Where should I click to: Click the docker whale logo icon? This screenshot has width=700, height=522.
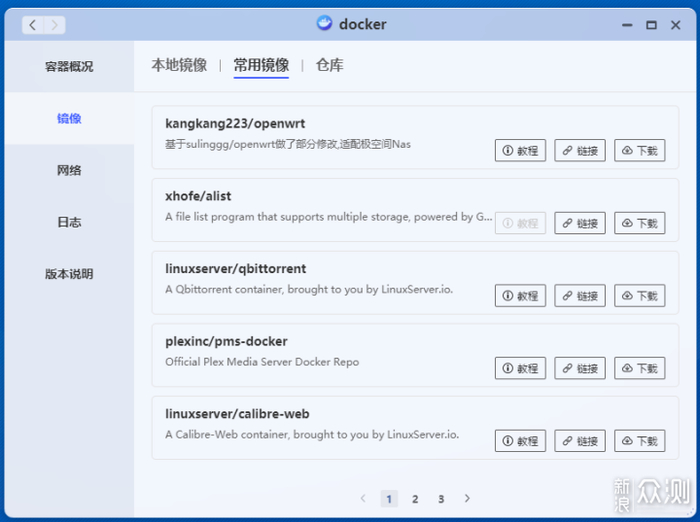(325, 23)
